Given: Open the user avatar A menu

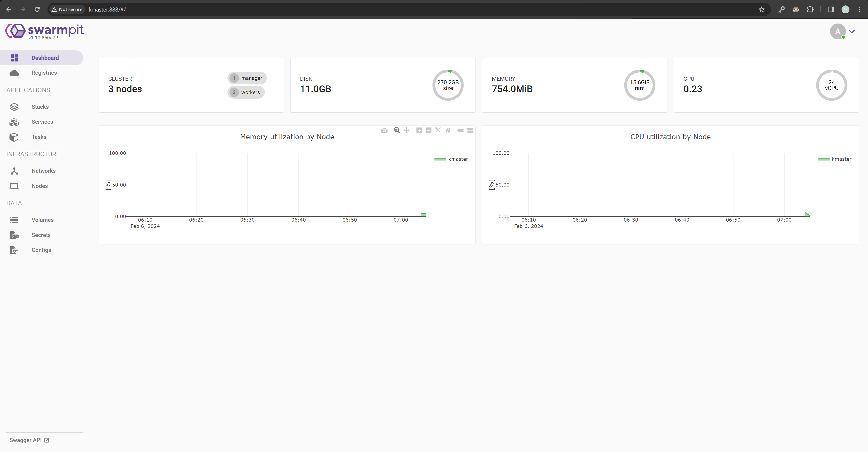Looking at the screenshot, I should point(837,32).
